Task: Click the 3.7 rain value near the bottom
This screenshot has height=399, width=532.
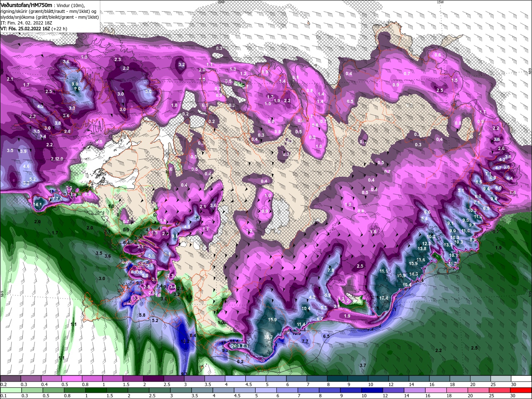Action: click(x=362, y=365)
